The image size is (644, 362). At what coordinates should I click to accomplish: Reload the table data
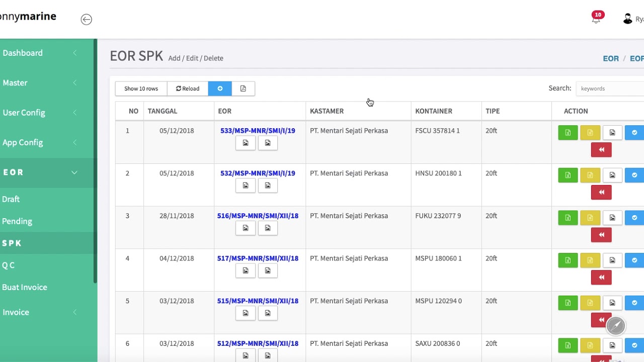click(188, 88)
